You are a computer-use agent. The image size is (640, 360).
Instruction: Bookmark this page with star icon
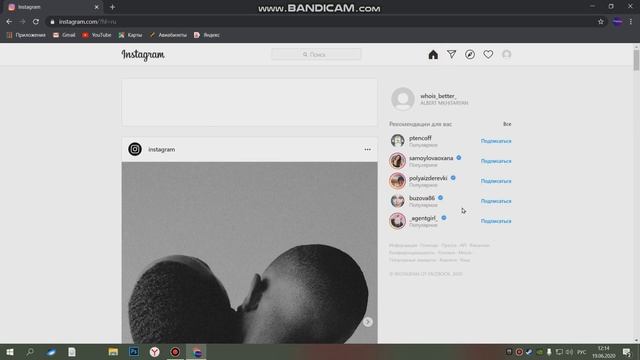click(x=600, y=22)
